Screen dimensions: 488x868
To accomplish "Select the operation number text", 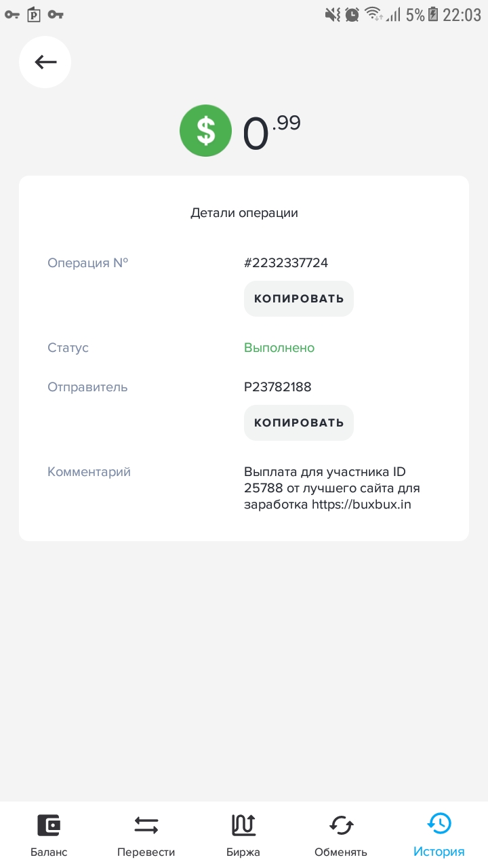I will 286,263.
